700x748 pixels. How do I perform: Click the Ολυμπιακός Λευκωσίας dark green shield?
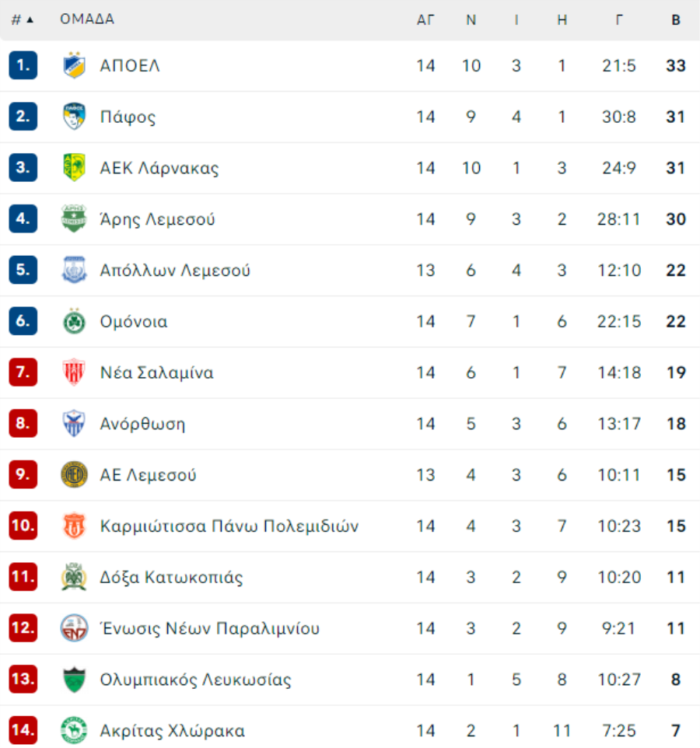[x=74, y=680]
